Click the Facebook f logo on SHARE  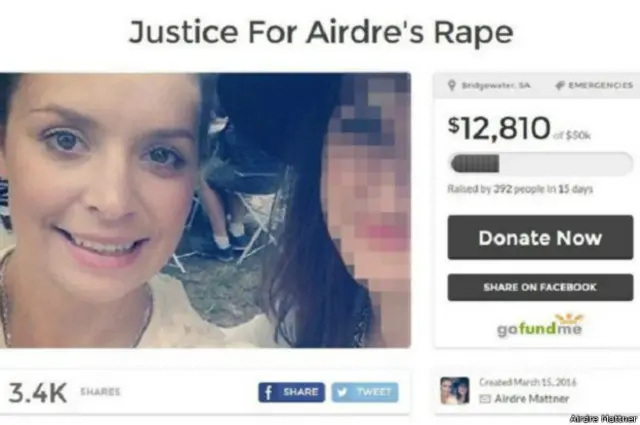pos(269,392)
